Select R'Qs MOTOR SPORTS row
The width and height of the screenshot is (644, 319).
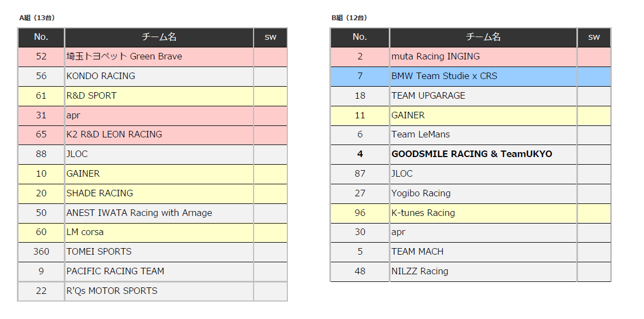click(x=112, y=291)
